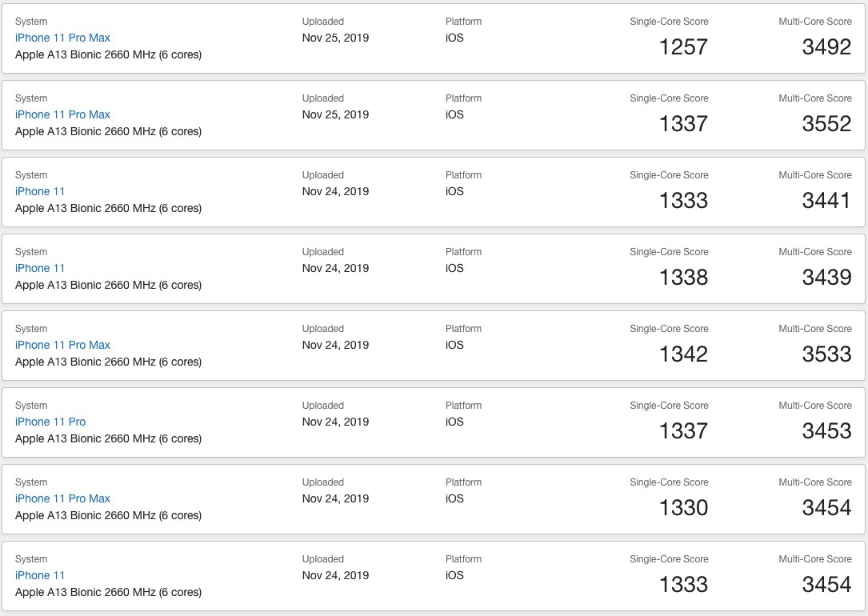This screenshot has width=868, height=616.
Task: Open iPhone 11 Pro Max result scoring 3533
Action: (x=62, y=345)
